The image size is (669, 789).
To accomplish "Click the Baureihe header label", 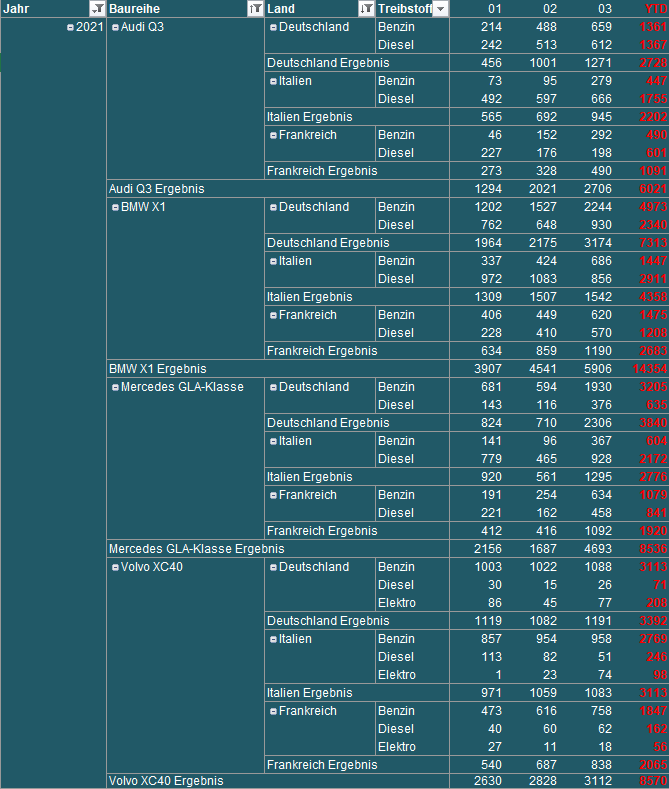I will coord(134,9).
